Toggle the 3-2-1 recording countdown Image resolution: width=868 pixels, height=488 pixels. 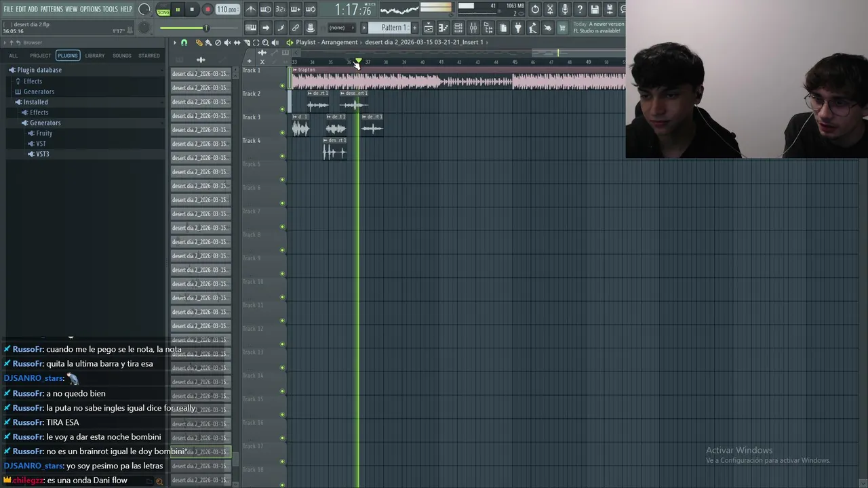point(281,9)
